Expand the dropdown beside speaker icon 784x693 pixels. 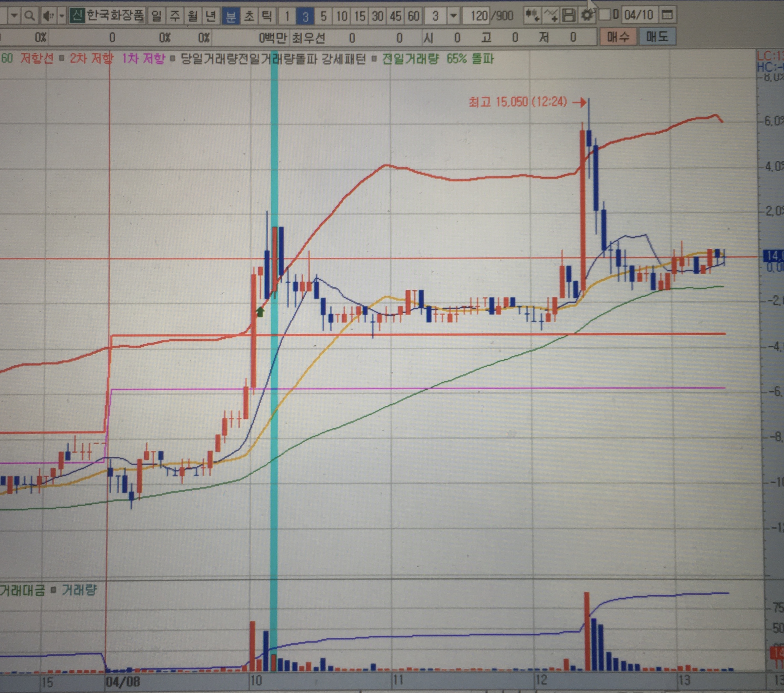(x=61, y=16)
